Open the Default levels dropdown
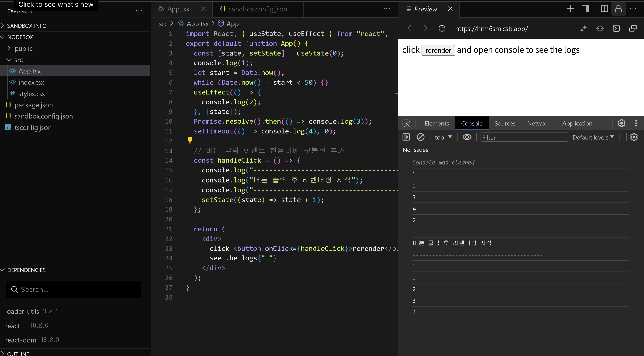 tap(593, 137)
